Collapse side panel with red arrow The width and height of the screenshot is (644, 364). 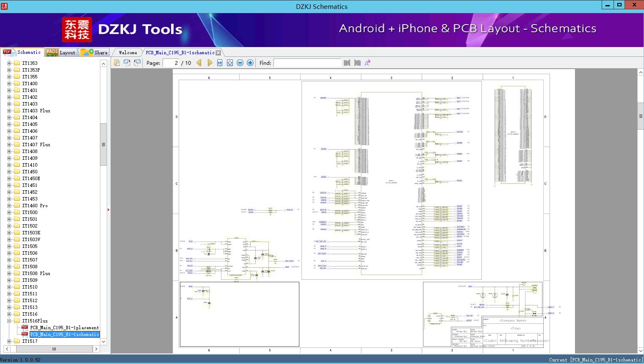point(108,210)
